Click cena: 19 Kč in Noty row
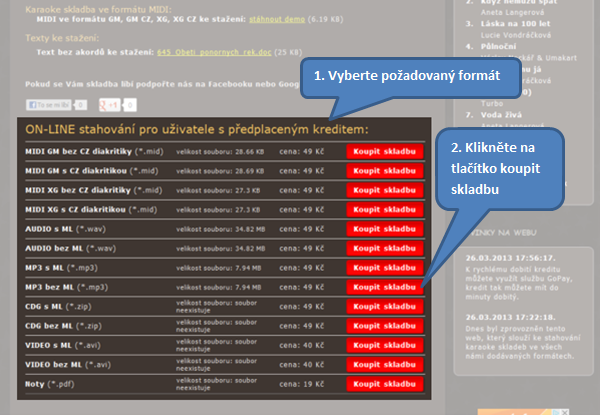Image resolution: width=600 pixels, height=415 pixels. click(302, 384)
